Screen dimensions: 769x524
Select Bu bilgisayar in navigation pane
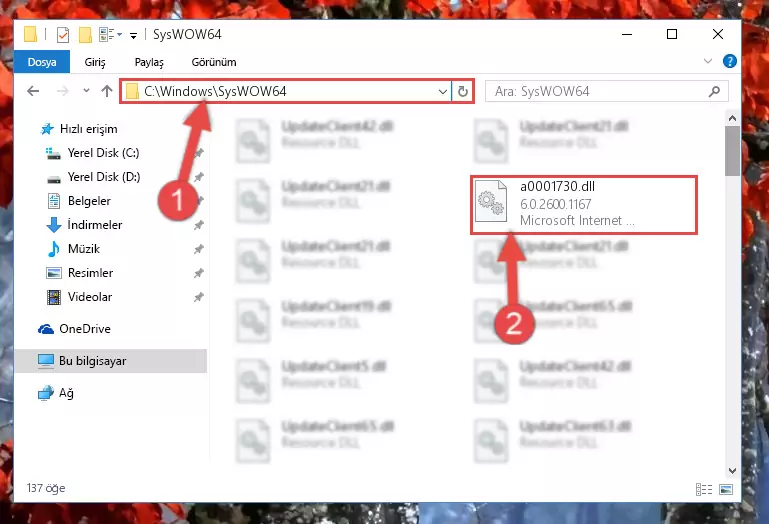click(110, 361)
